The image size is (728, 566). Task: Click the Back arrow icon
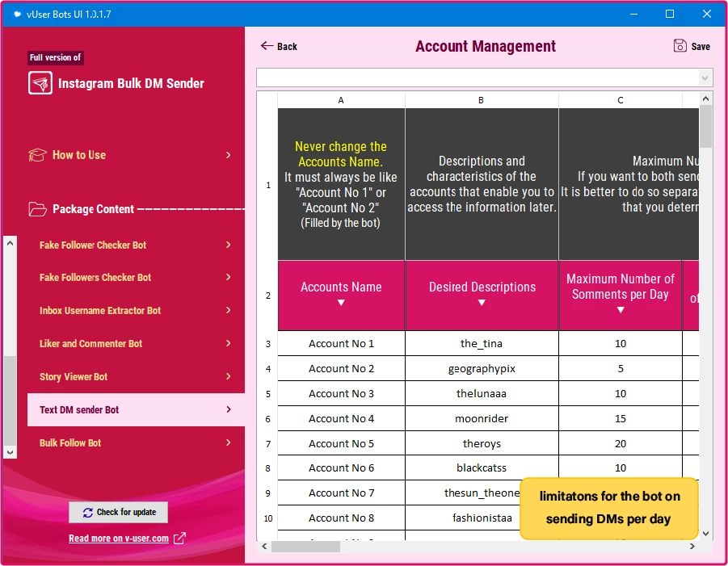tap(267, 45)
